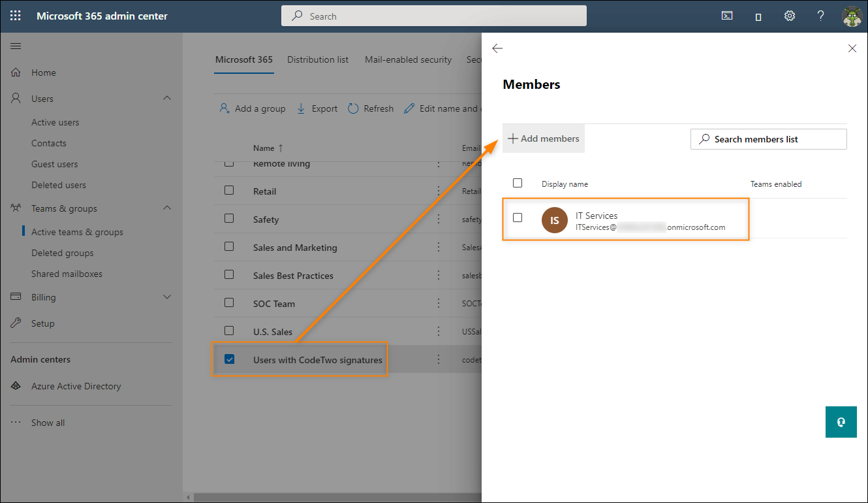Open more actions for Safety group
The width and height of the screenshot is (868, 503).
[439, 219]
